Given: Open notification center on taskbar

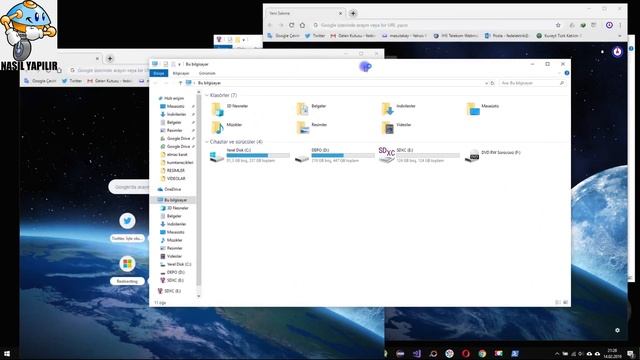Looking at the screenshot, I should tap(631, 353).
